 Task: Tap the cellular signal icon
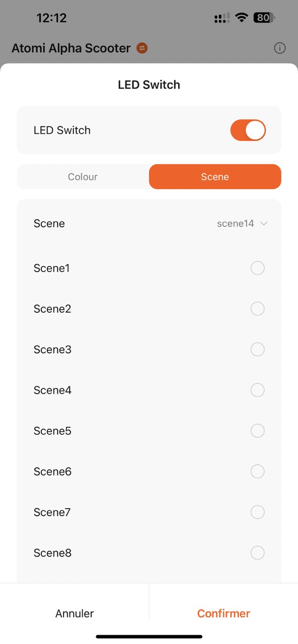tap(221, 19)
